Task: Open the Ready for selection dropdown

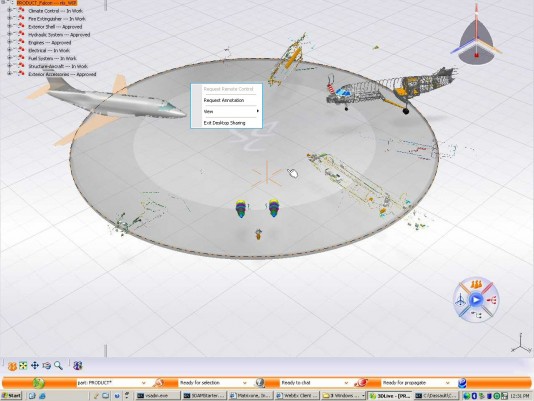Action: 245,383
